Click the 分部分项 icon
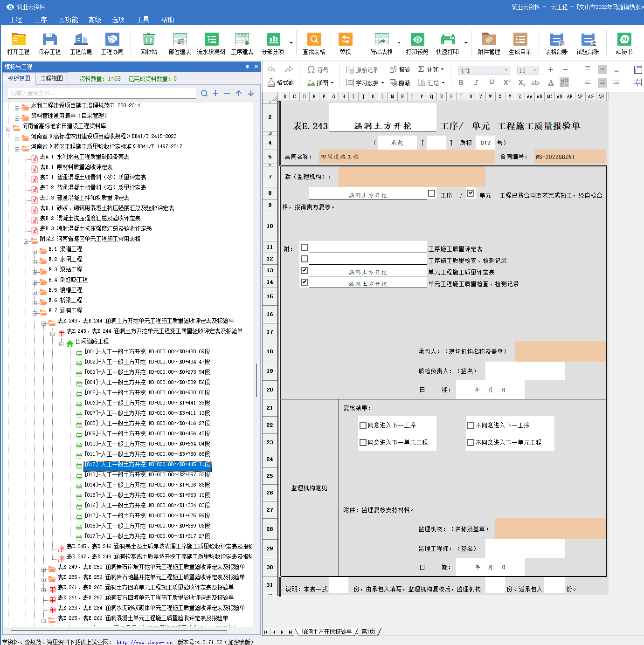 click(x=273, y=44)
